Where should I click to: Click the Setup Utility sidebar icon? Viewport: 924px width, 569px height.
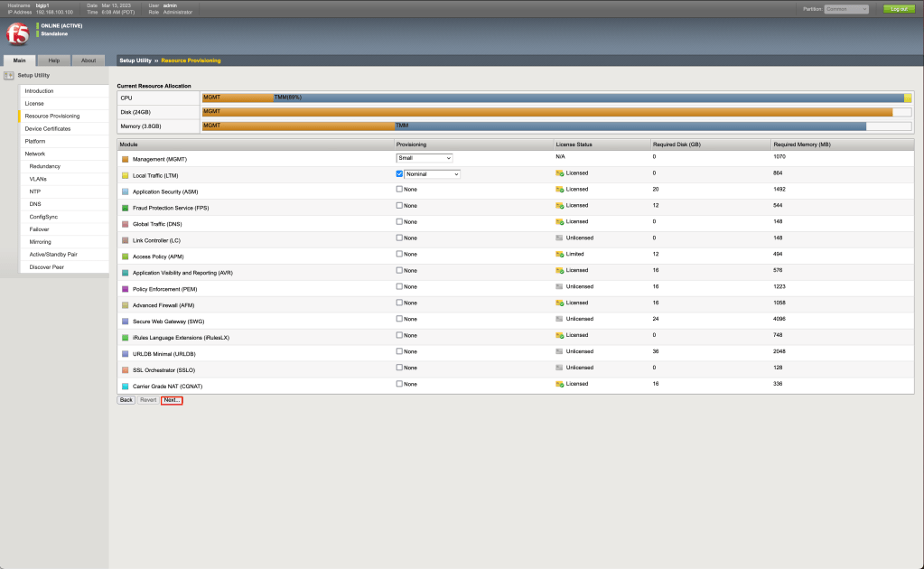9,75
